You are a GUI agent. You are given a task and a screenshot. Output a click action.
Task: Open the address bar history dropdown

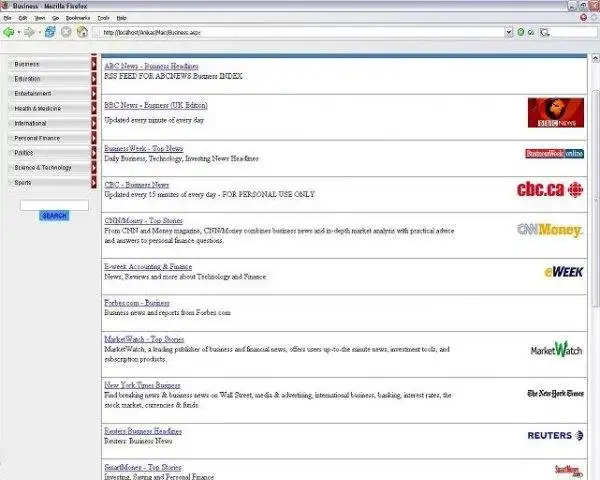(509, 32)
